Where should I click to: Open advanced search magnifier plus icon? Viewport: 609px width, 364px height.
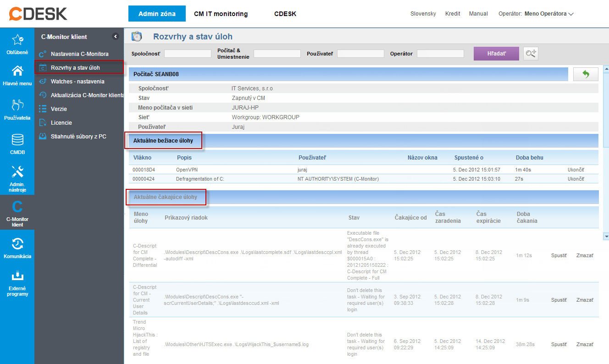pos(531,54)
